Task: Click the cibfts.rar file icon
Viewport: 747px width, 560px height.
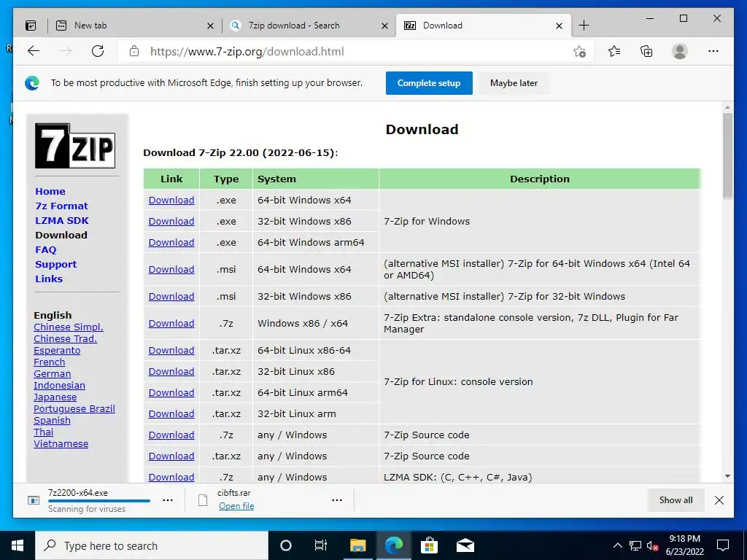Action: pos(203,500)
